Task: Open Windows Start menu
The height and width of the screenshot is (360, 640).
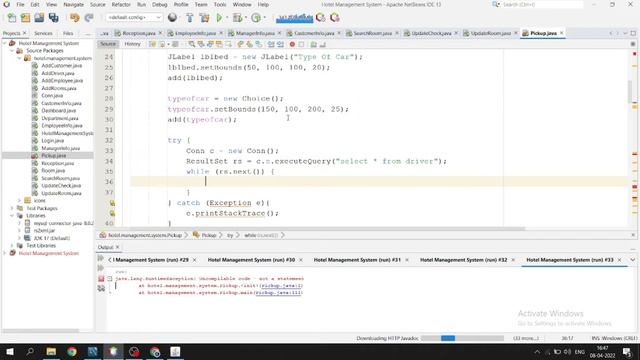Action: (10, 352)
